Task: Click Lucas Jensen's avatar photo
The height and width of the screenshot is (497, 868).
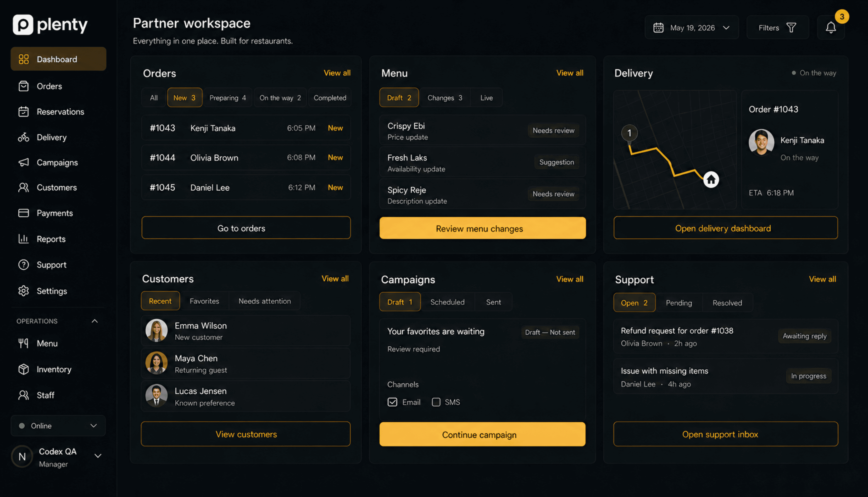Action: (157, 396)
